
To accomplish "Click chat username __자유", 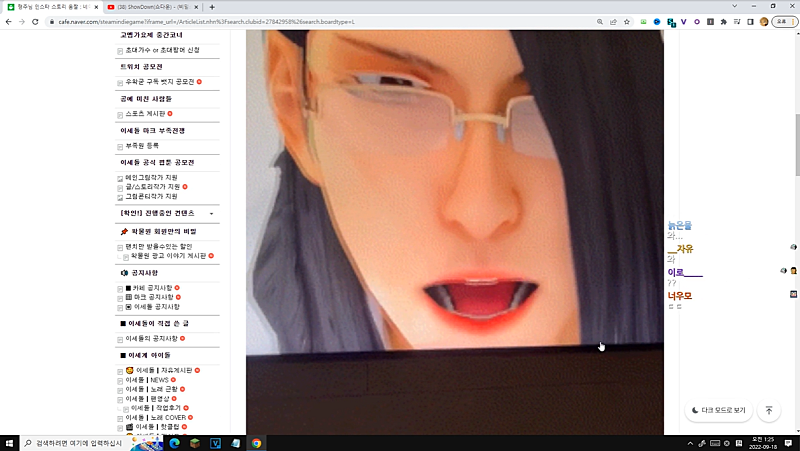I will tap(681, 249).
